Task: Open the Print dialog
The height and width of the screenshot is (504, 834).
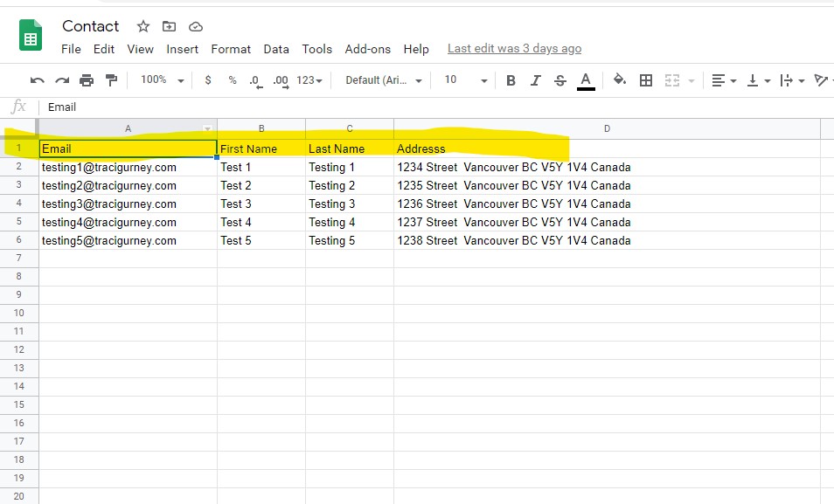Action: (85, 79)
